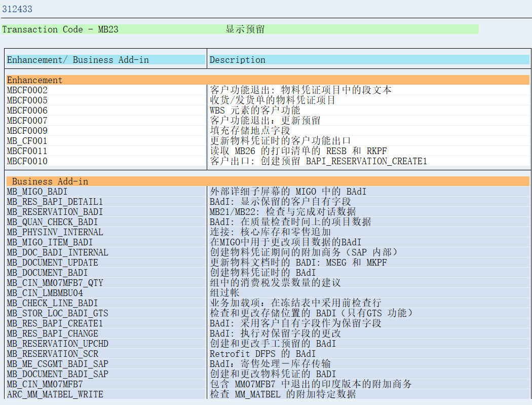Select enhancement MBCF0011

(x=27, y=151)
